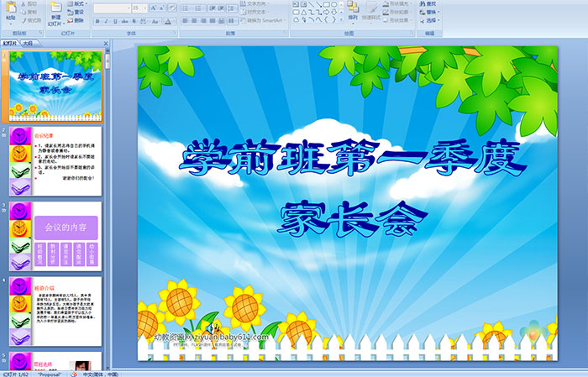The height and width of the screenshot is (377, 588).
Task: Select the Oval shape in gallery
Action: tap(333, 4)
